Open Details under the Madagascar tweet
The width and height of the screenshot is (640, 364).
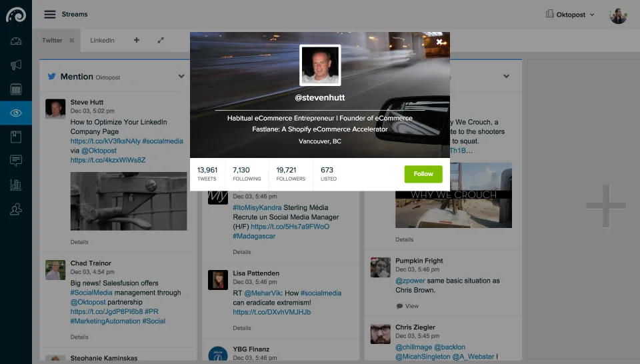(241, 252)
